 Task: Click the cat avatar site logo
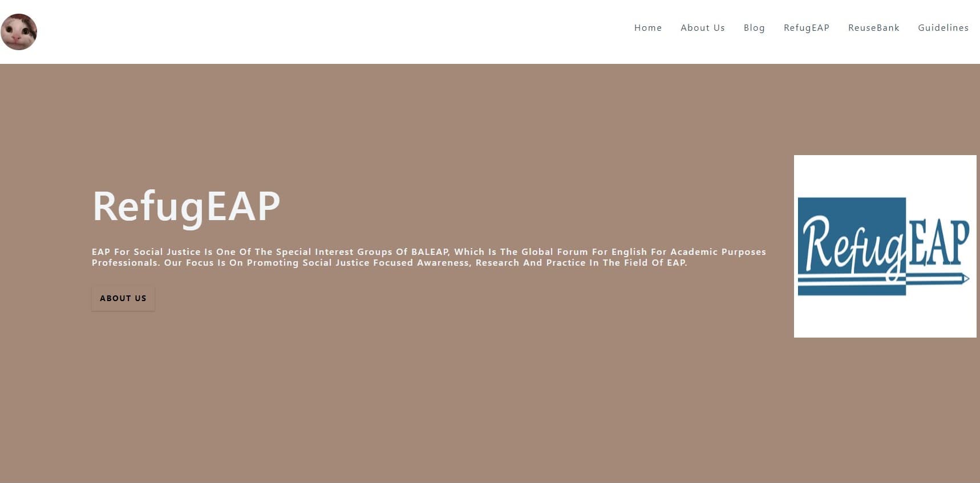click(x=19, y=32)
